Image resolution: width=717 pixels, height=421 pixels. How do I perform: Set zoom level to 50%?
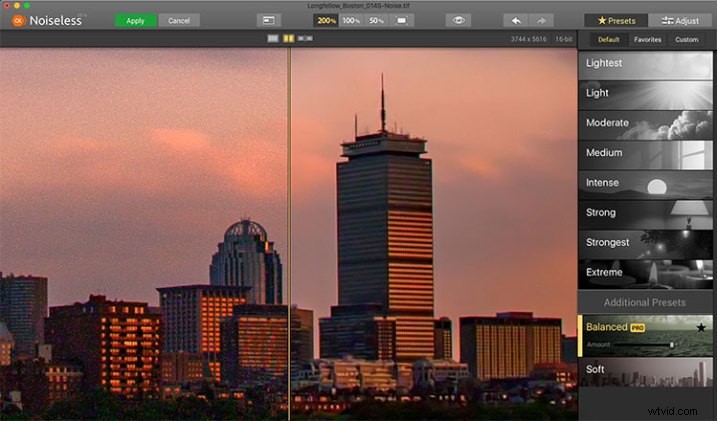click(x=376, y=21)
